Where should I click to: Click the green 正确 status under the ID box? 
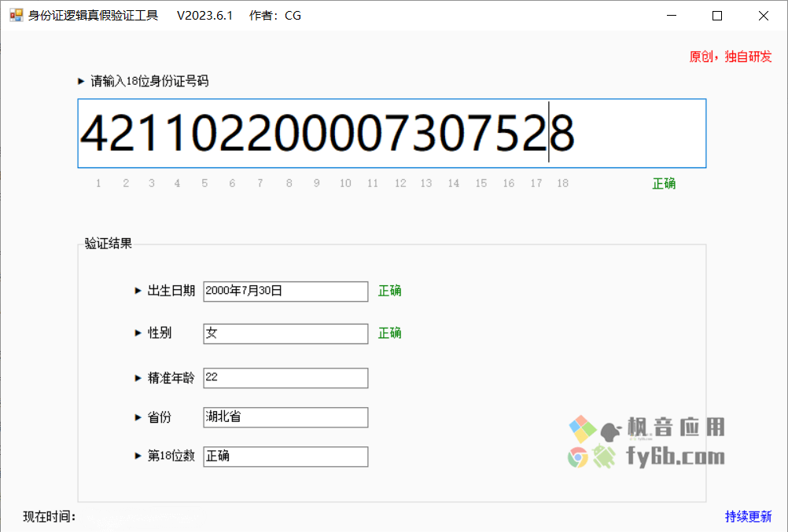tap(664, 183)
